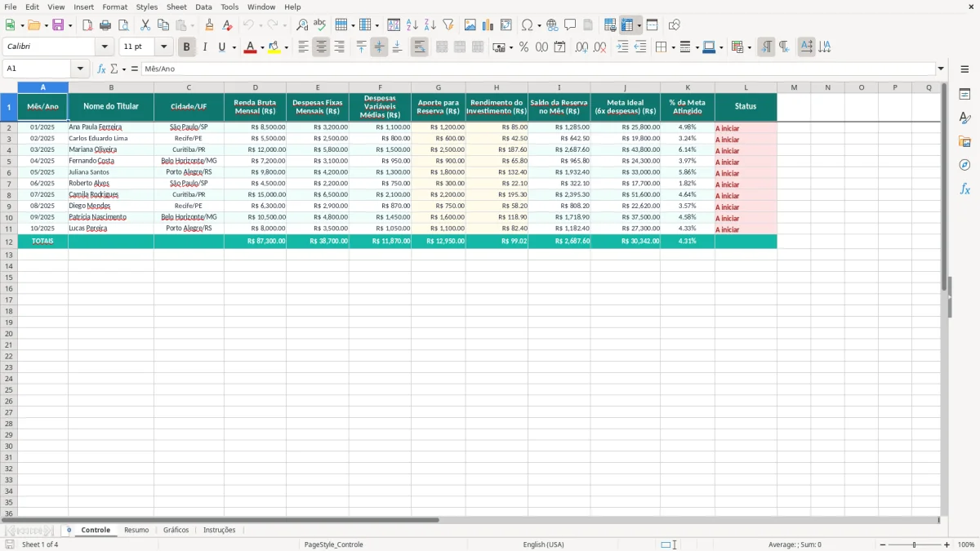
Task: Toggle Bold formatting
Action: tap(186, 47)
